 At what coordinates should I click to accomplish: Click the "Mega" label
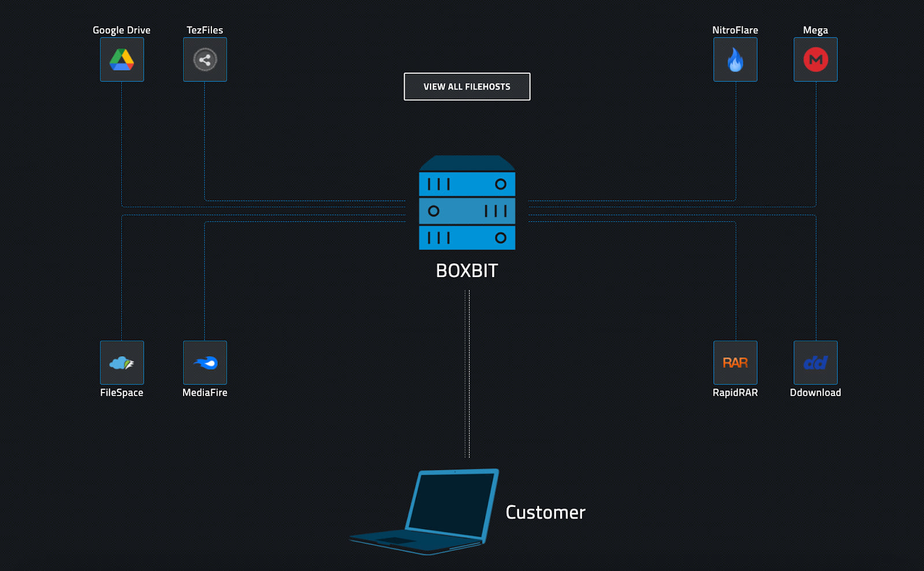tap(815, 30)
